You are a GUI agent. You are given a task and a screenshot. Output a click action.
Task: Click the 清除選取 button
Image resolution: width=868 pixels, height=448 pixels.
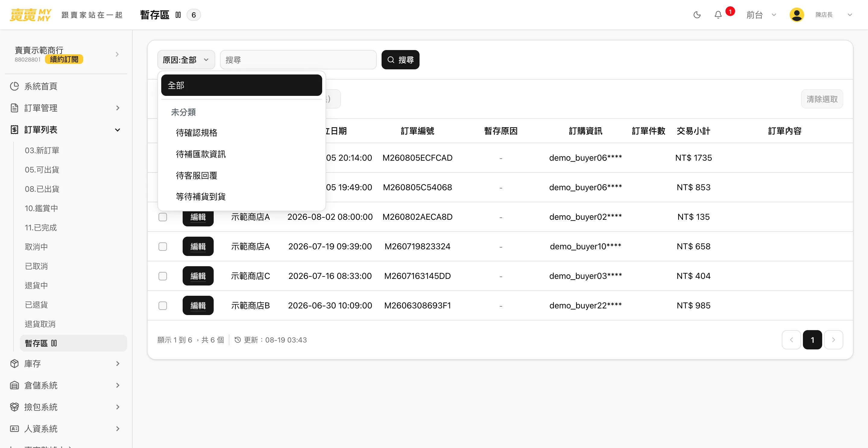click(822, 99)
